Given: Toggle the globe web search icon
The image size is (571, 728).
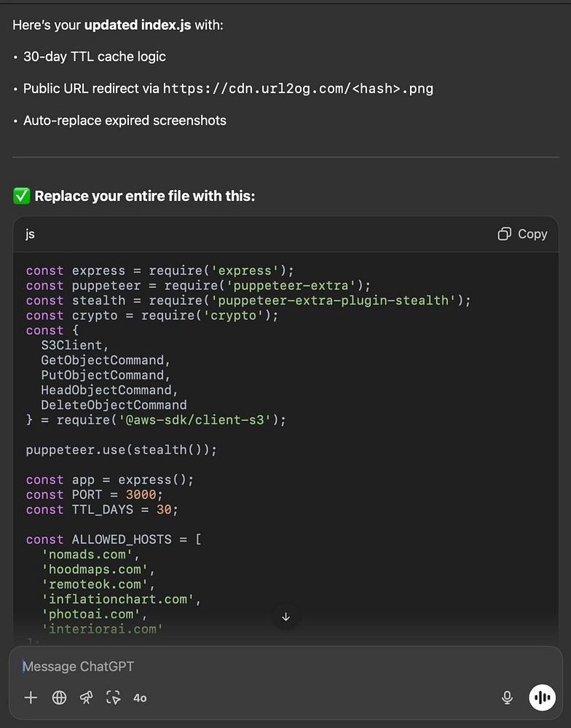Looking at the screenshot, I should point(59,697).
